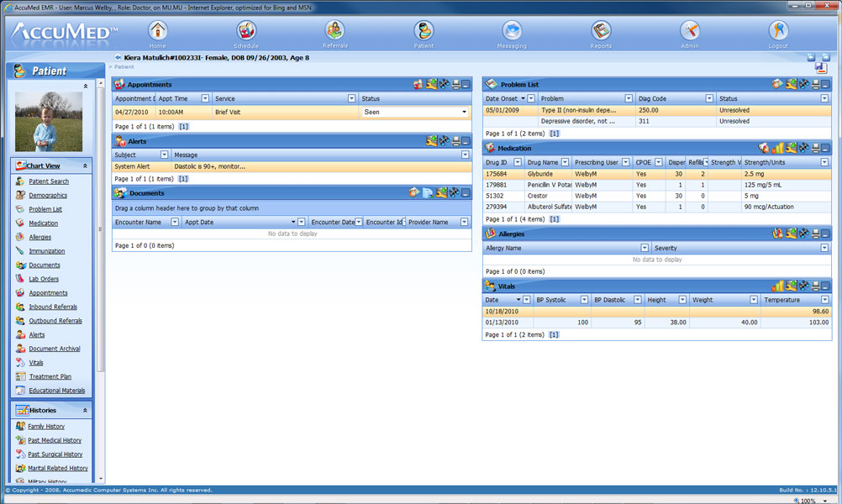The image size is (842, 504).
Task: Click the Logout icon
Action: [x=777, y=34]
